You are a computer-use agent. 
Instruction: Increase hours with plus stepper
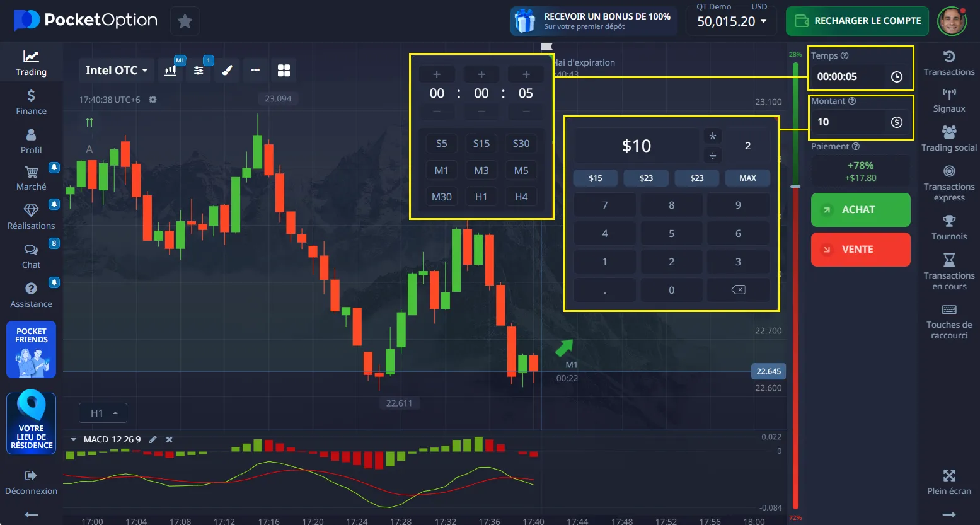pos(437,74)
